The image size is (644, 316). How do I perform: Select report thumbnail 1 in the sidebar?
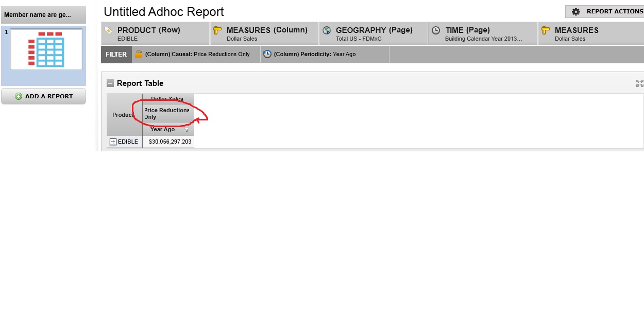46,49
